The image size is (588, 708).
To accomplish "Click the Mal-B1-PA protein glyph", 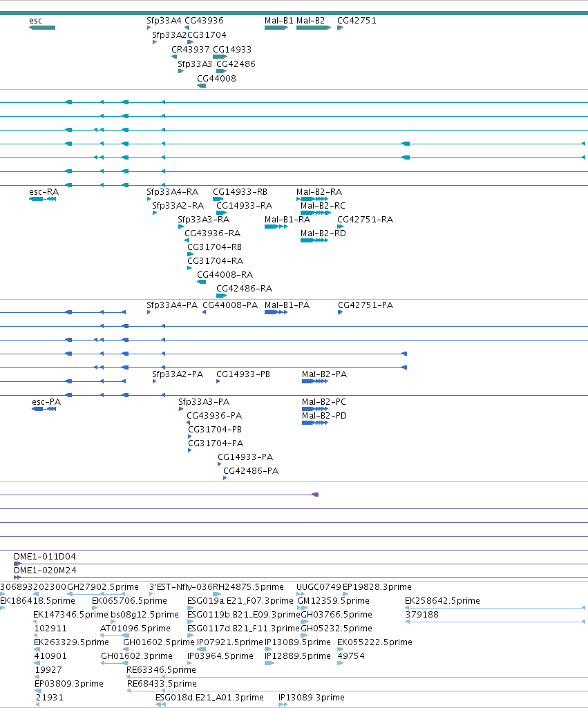I will pos(276,312).
